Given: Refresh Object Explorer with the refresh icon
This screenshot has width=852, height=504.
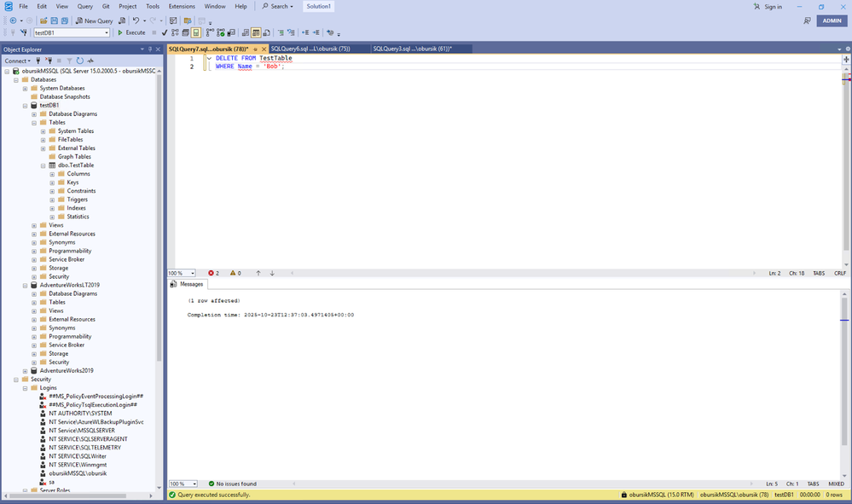Looking at the screenshot, I should coord(80,61).
